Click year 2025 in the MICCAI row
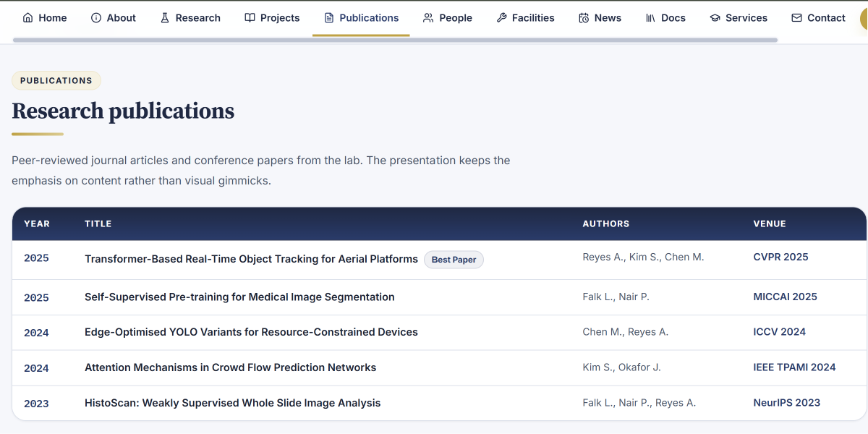Screen dimensions: 868x434 [36, 297]
